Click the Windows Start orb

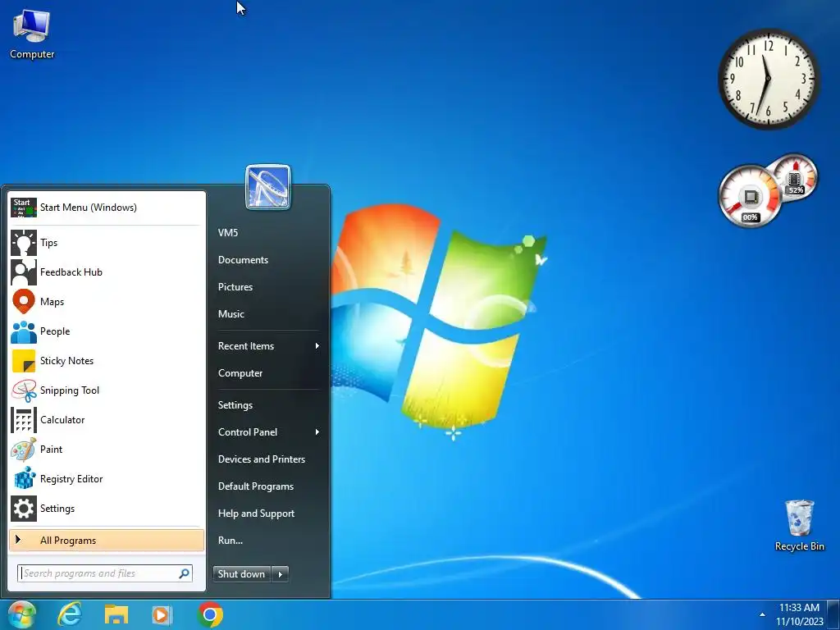pos(21,614)
